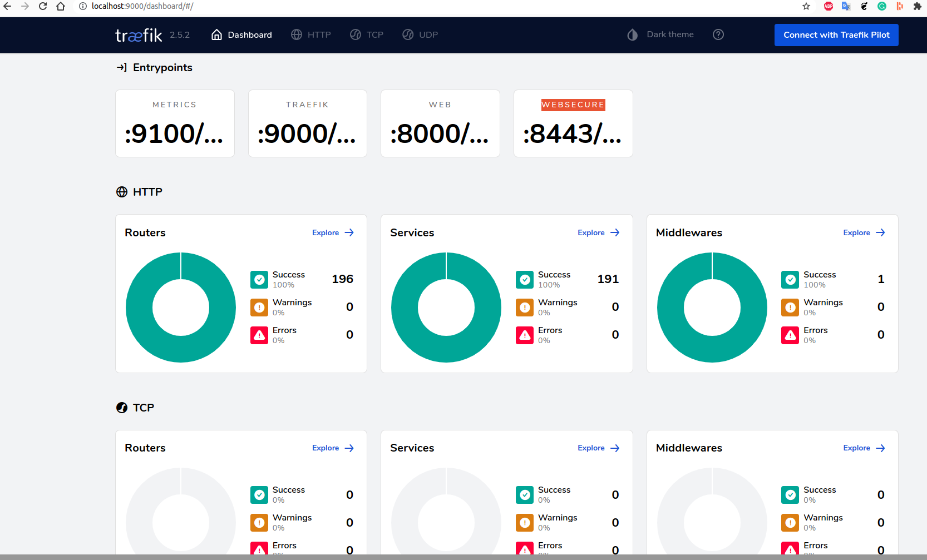Click the Warnings badge in HTTP Services card
Screen dimensions: 927x560
tap(524, 307)
